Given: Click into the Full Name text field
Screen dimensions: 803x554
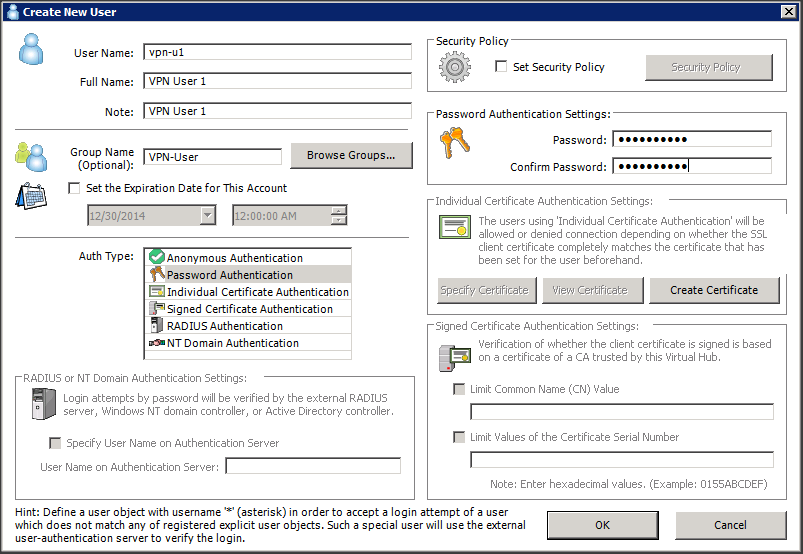Looking at the screenshot, I should click(277, 81).
